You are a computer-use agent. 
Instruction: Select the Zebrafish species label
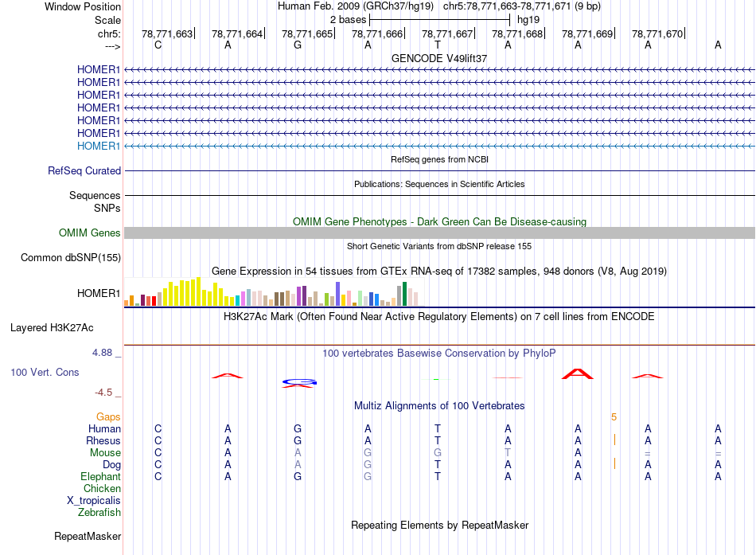(x=99, y=513)
